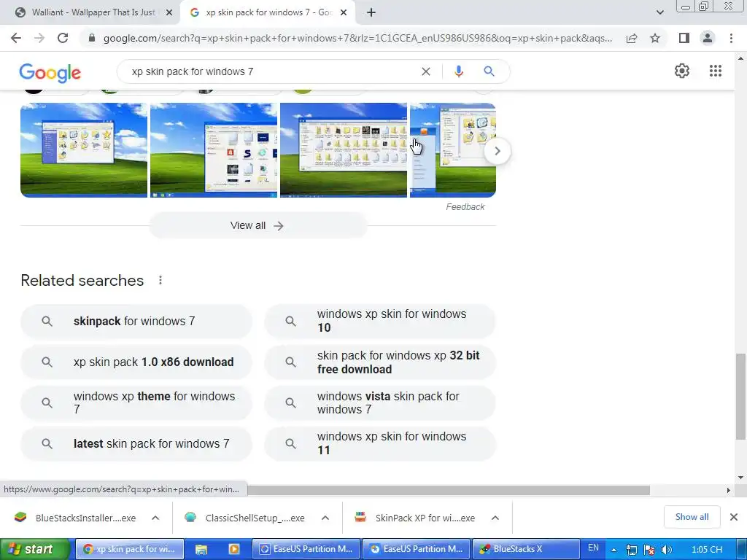Select the xp skin pack Google tab

[267, 12]
